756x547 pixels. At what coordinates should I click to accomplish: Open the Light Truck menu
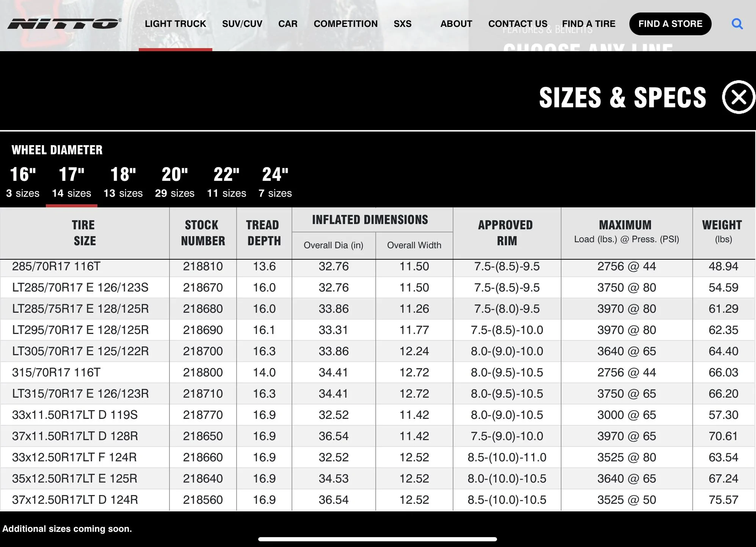click(x=176, y=24)
